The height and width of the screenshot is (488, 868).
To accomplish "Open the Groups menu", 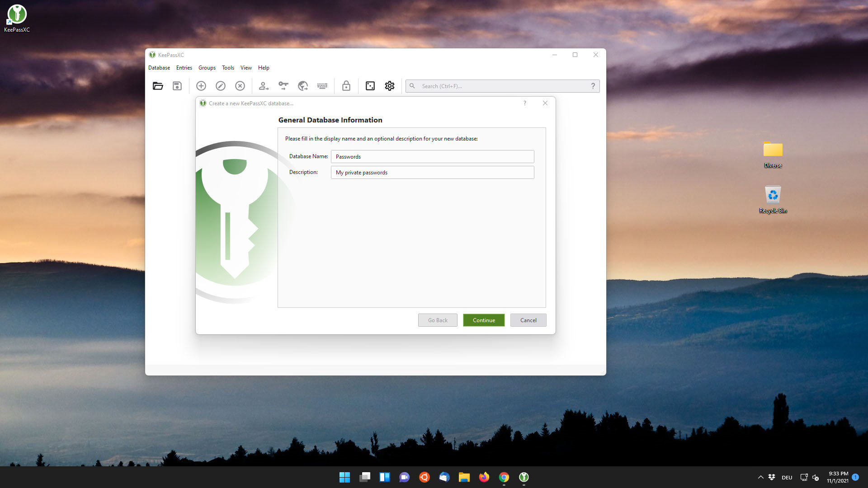I will point(207,68).
